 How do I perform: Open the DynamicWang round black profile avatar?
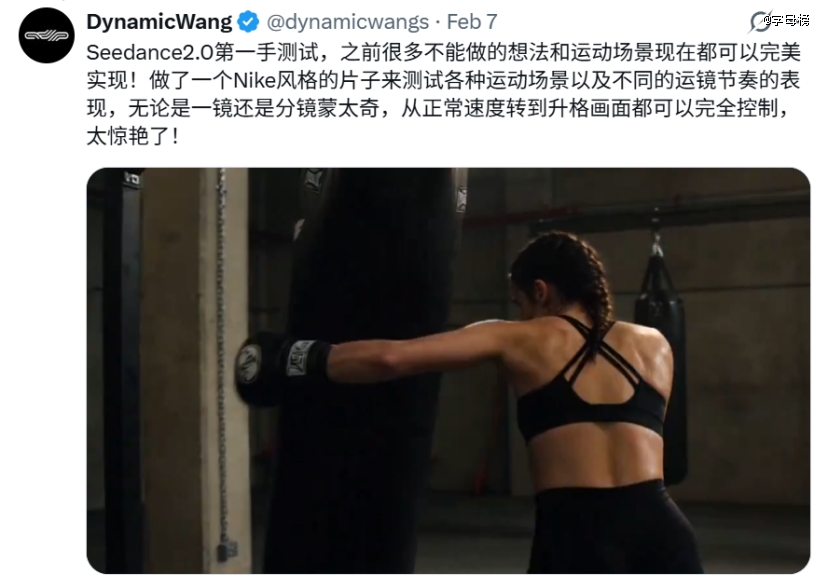[x=46, y=35]
